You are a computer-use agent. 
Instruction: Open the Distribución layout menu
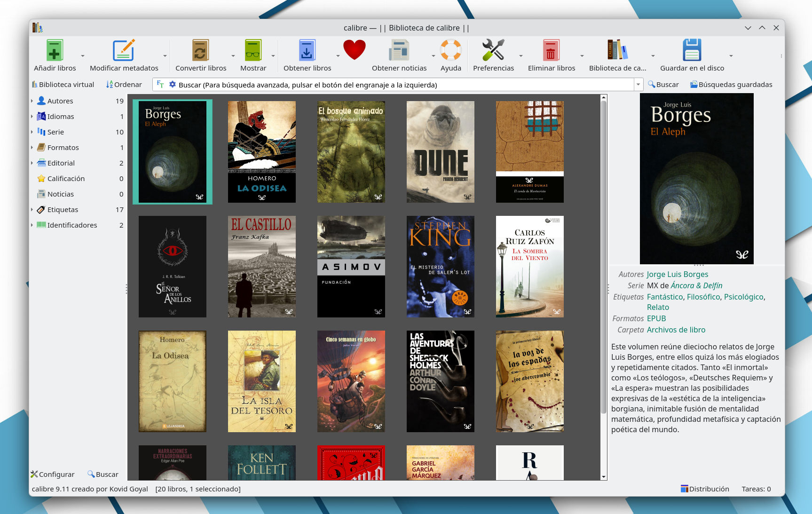click(705, 489)
